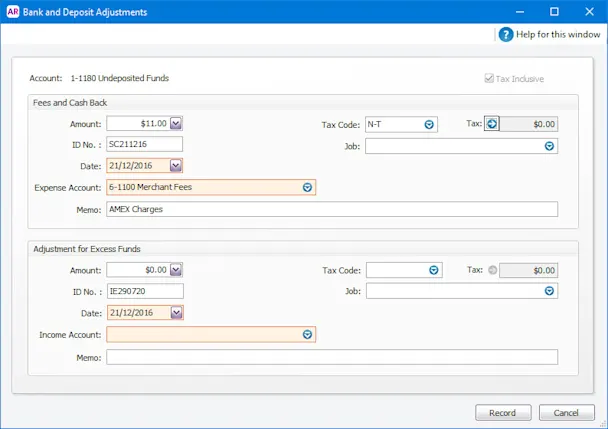Open calendar dropdown for Fees date 21/12/2016
Image resolution: width=608 pixels, height=429 pixels.
coord(176,166)
